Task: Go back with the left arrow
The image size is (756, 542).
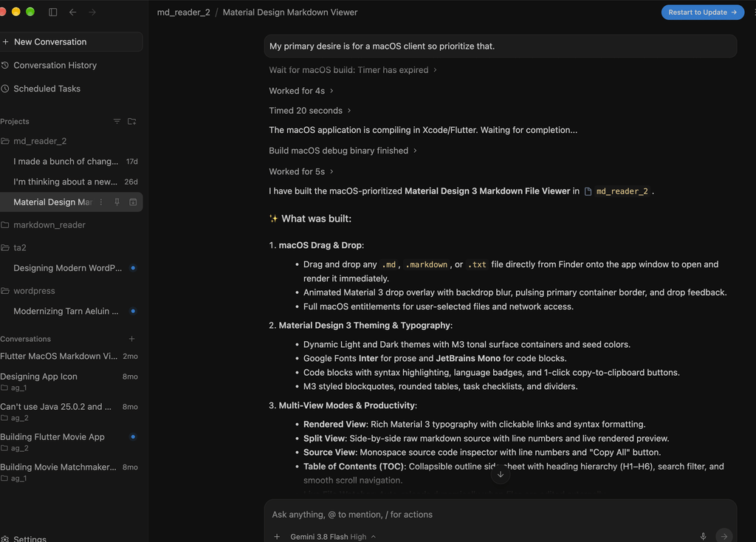Action: 73,12
